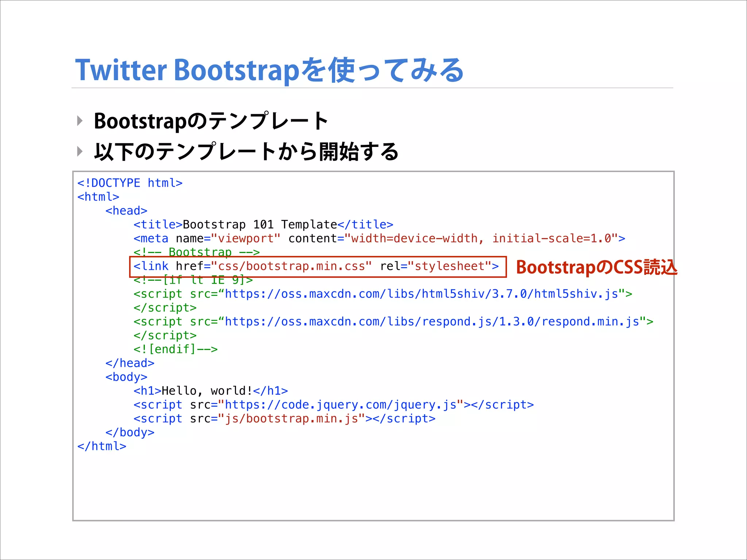Screen dimensions: 747x560
Task: Click the html5shiv.js script URL line
Action: pyautogui.click(x=383, y=294)
